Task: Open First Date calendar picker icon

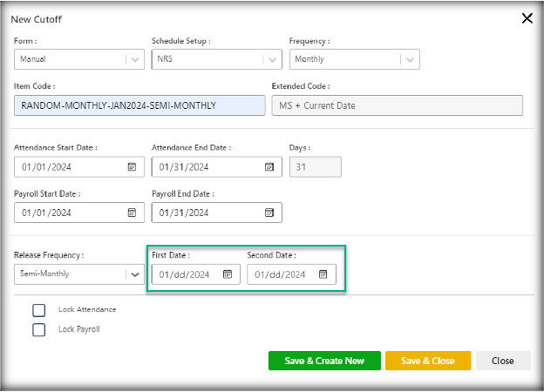Action: coord(228,274)
